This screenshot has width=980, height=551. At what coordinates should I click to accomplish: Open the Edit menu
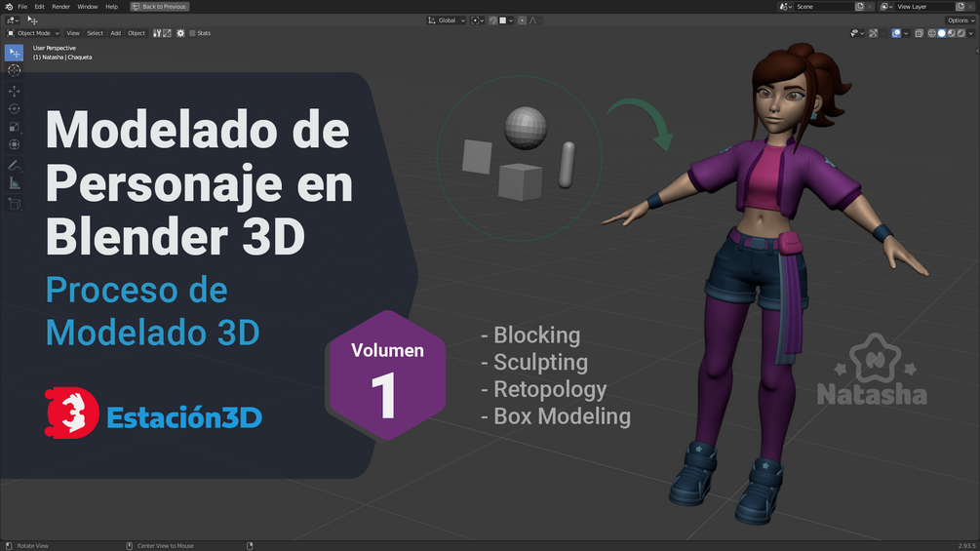click(x=39, y=6)
